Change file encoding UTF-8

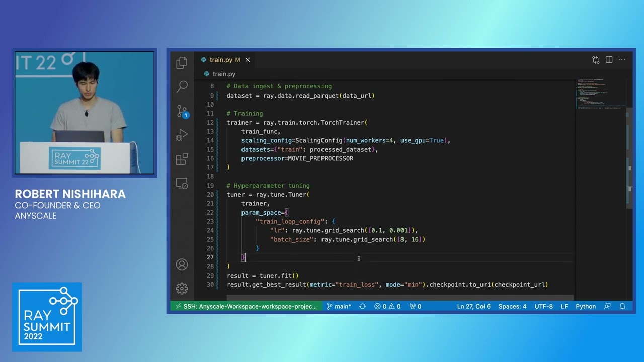[x=543, y=306]
